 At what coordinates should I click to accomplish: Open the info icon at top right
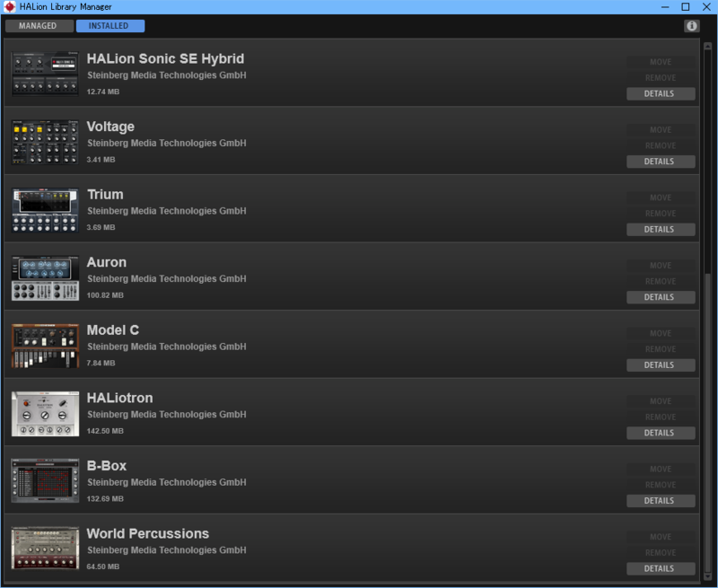coord(691,26)
